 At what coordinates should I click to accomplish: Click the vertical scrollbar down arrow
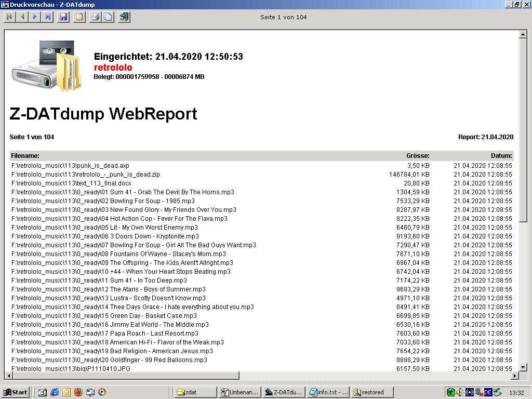[523, 367]
